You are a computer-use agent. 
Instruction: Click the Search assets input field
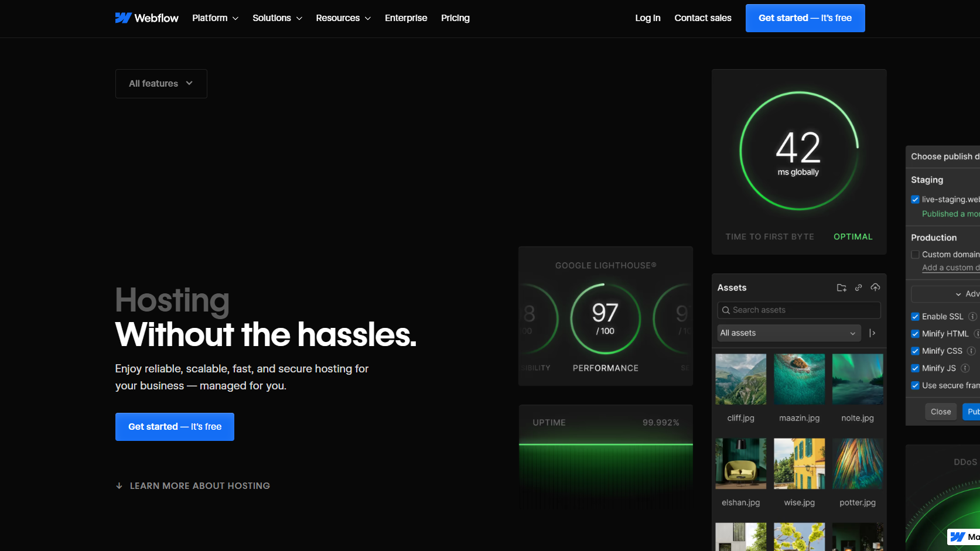(799, 310)
